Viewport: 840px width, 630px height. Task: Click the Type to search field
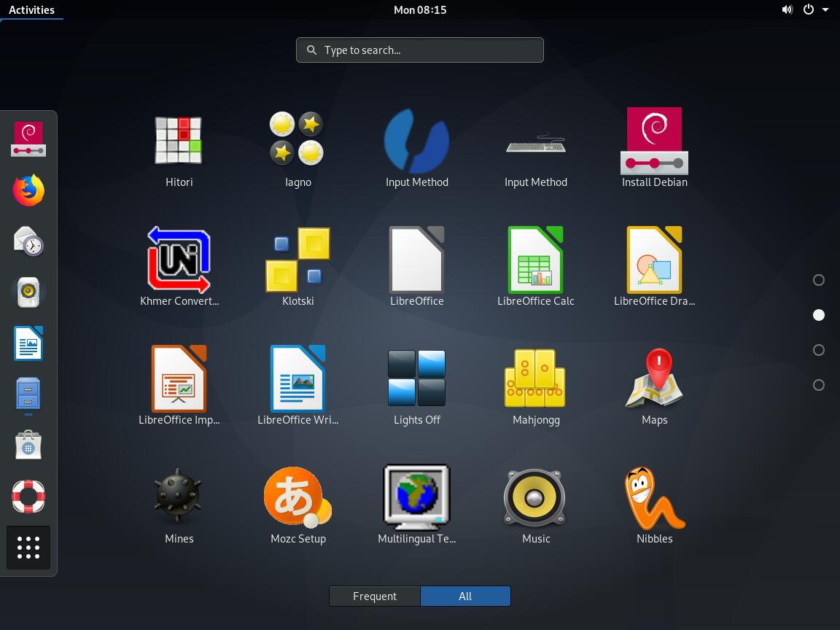click(420, 50)
